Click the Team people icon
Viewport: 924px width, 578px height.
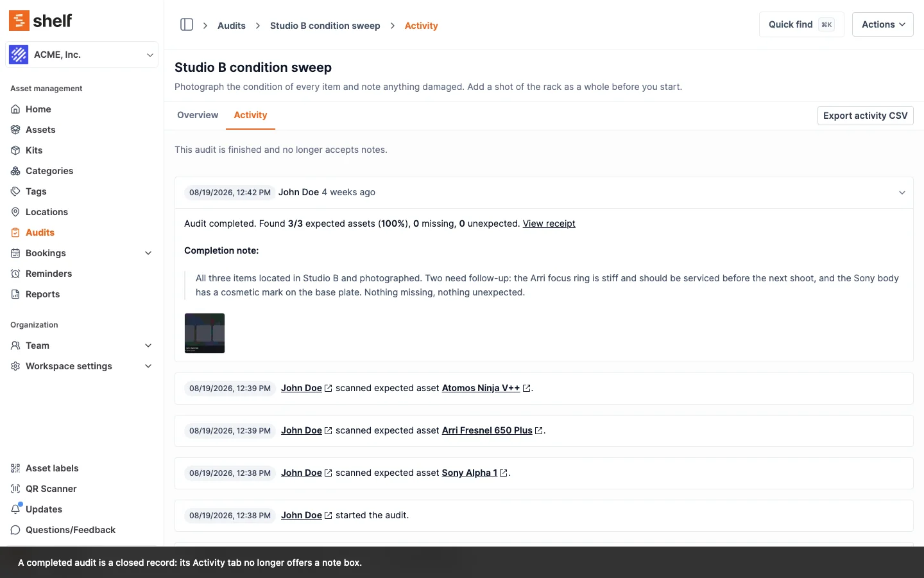point(15,346)
